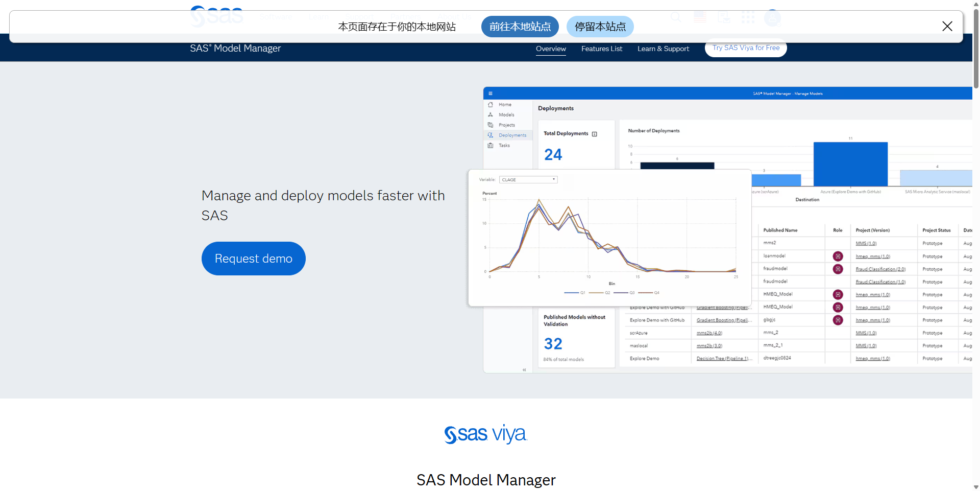Click the SAS Model Manager heading below the Viya logo
This screenshot has width=980, height=491.
pos(486,480)
